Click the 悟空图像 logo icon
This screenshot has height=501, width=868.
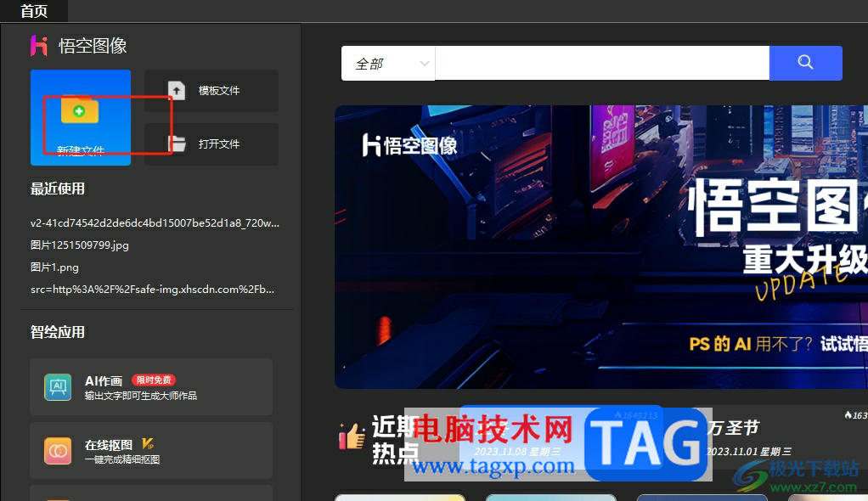[39, 45]
